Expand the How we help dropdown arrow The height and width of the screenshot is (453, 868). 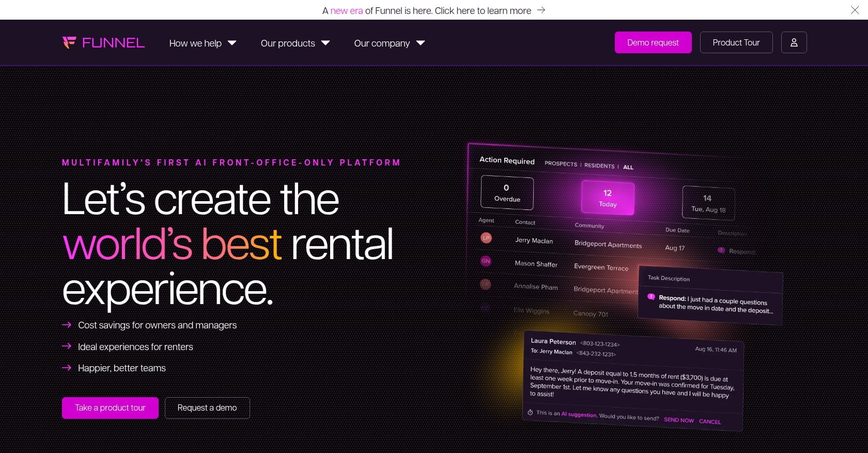(232, 43)
